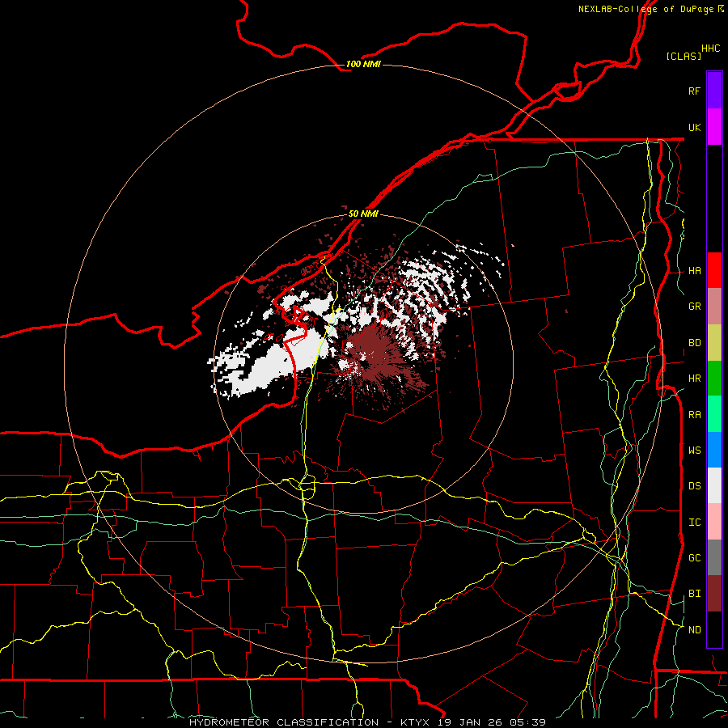Click the IC legend label
The height and width of the screenshot is (728, 728).
[694, 523]
